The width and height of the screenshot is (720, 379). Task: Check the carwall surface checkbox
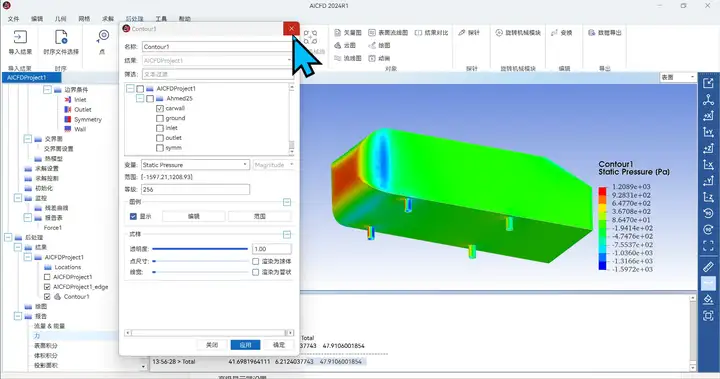(x=160, y=108)
